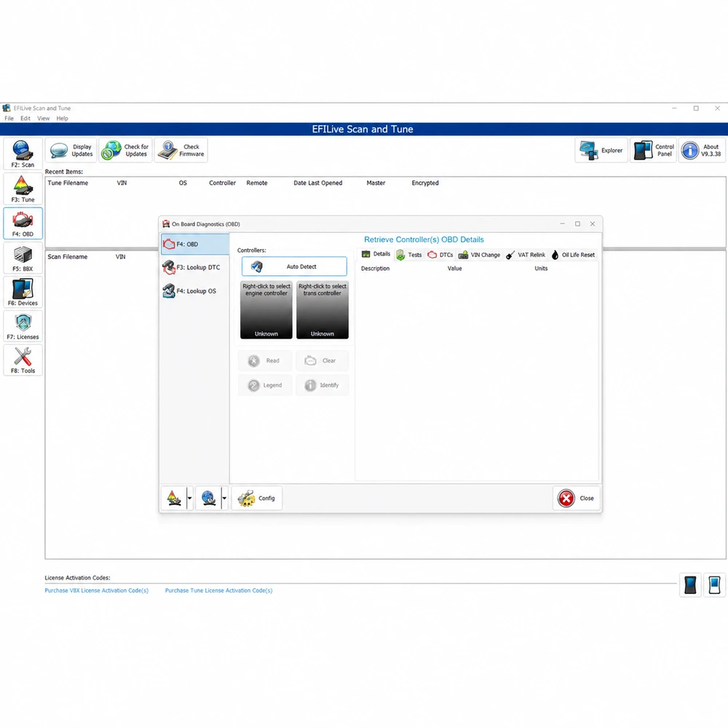Click Close in OBD dialog
Image resolution: width=728 pixels, height=728 pixels.
(x=576, y=498)
